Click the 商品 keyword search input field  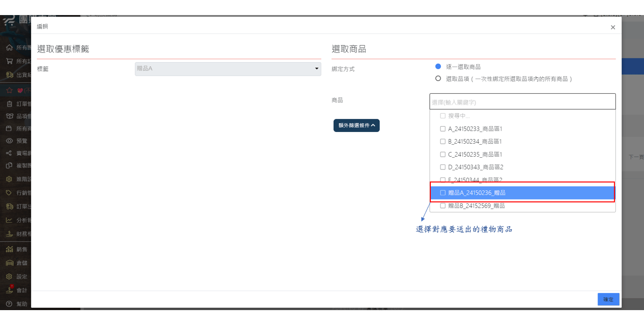(522, 102)
